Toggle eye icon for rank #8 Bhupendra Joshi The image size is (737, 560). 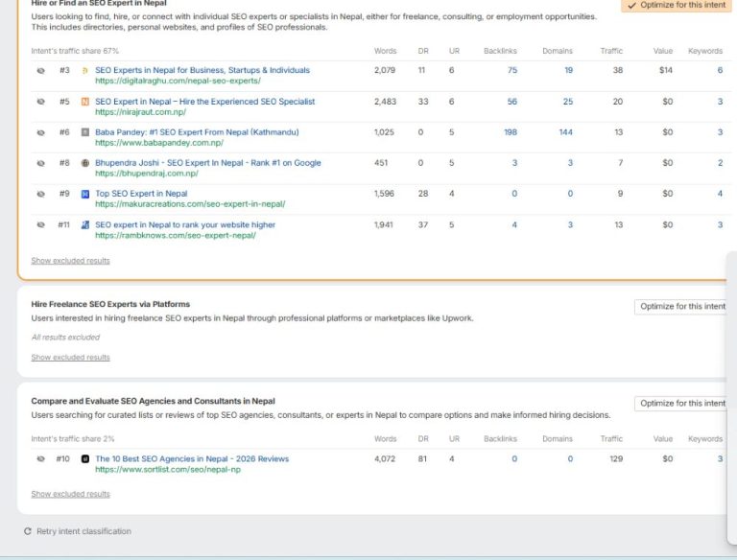click(41, 163)
